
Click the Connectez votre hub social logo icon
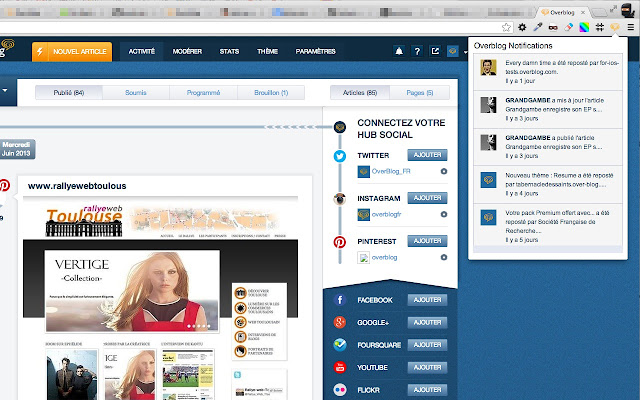pos(340,127)
